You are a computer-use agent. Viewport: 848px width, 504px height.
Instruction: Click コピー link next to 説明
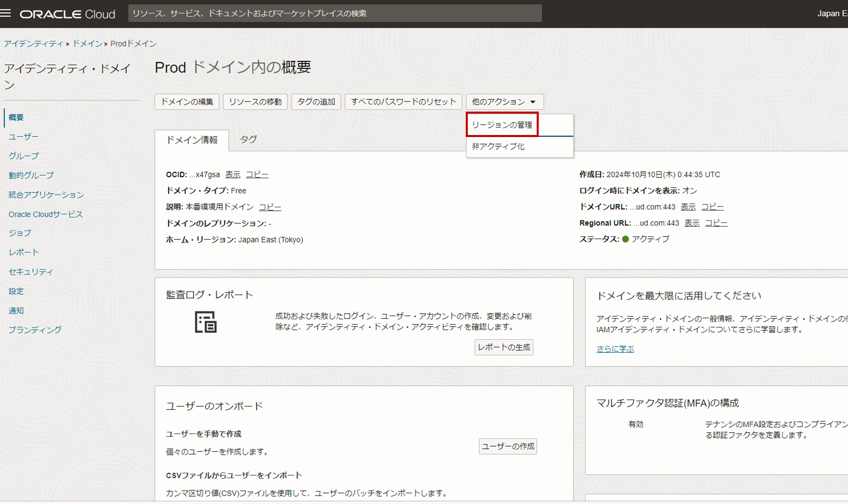click(x=270, y=207)
